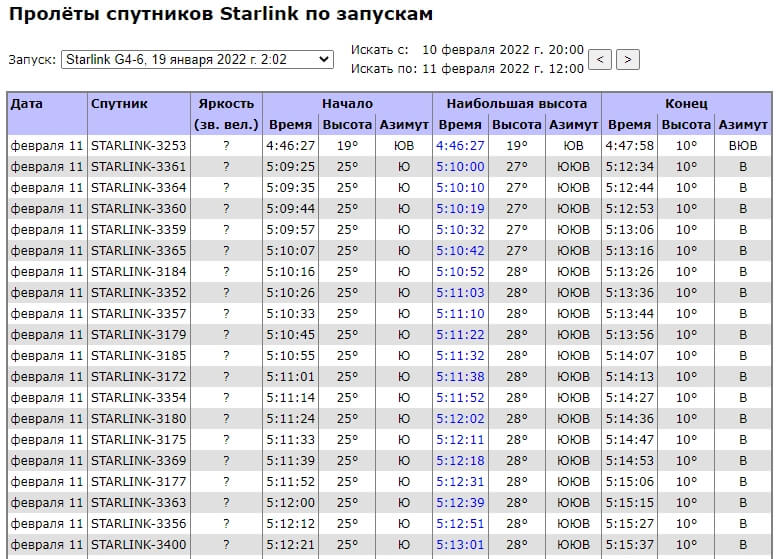The width and height of the screenshot is (779, 559).
Task: Open the Starlink launch selection dropdown
Action: (196, 60)
